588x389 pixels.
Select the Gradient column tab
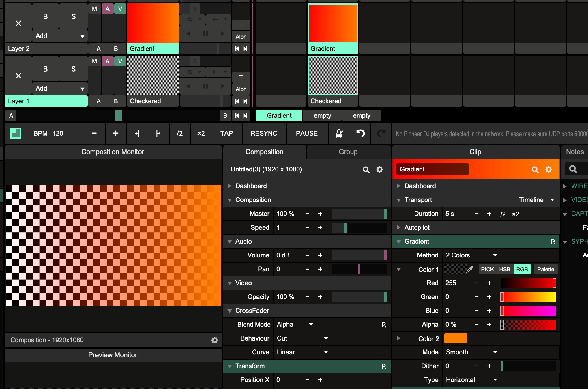[x=279, y=115]
